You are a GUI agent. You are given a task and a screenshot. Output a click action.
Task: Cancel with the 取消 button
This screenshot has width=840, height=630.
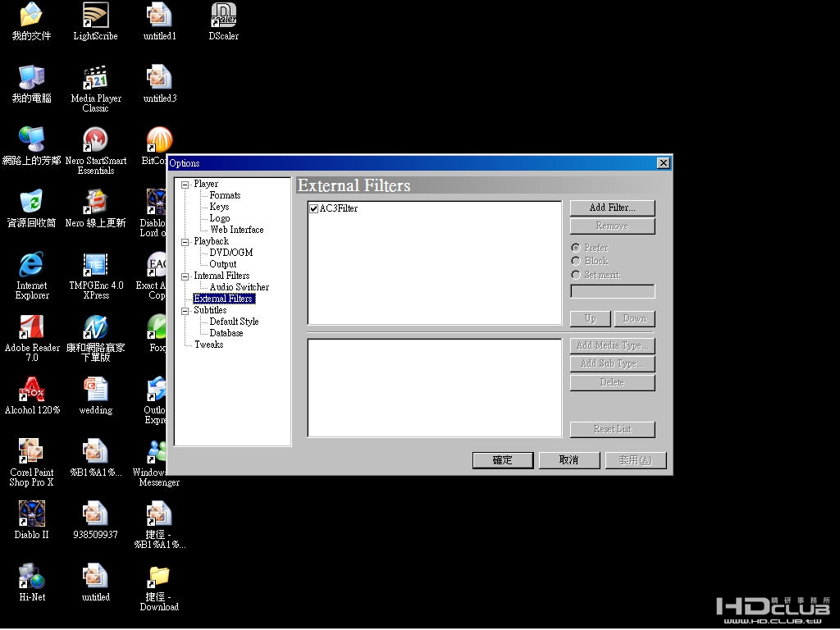pyautogui.click(x=569, y=460)
